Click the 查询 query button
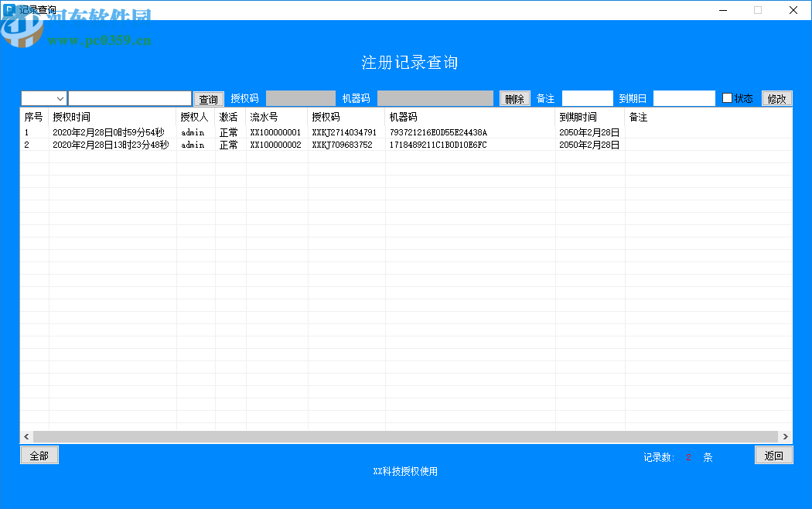 207,98
